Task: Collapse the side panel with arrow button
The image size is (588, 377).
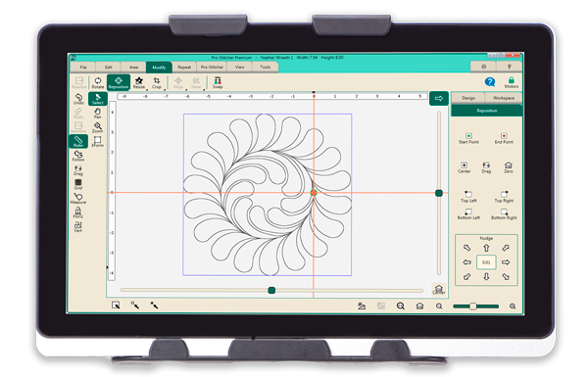Action: coord(439,99)
